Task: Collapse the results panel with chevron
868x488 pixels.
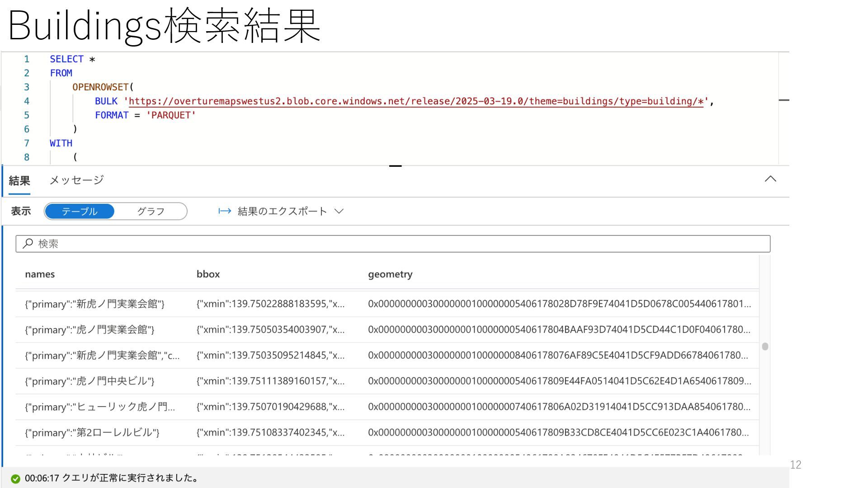Action: 770,179
